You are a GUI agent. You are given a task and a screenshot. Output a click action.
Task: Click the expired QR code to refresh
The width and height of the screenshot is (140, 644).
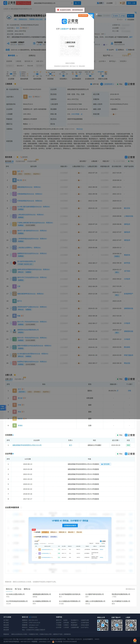pos(70,46)
